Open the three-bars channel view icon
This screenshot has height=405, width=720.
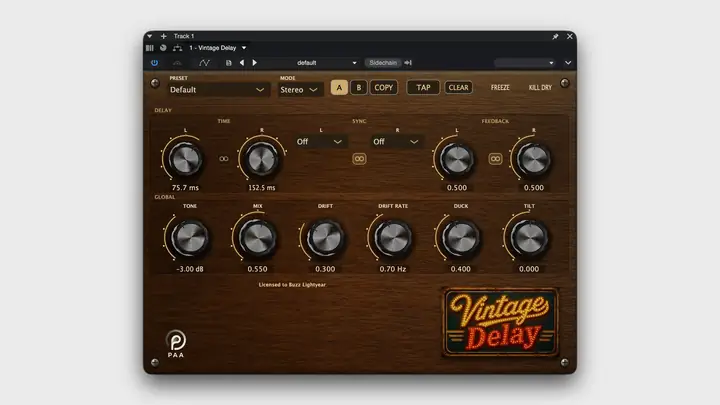click(x=150, y=48)
